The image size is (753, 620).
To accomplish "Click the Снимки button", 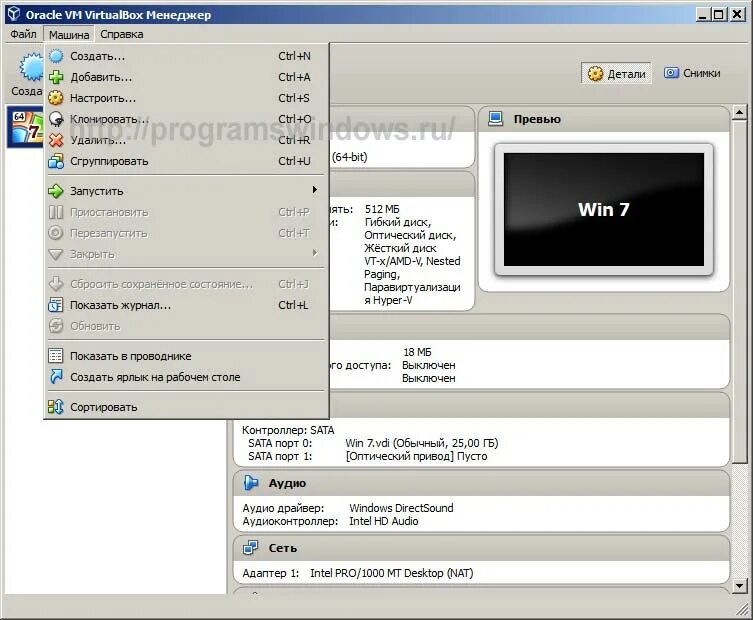I will pos(692,73).
